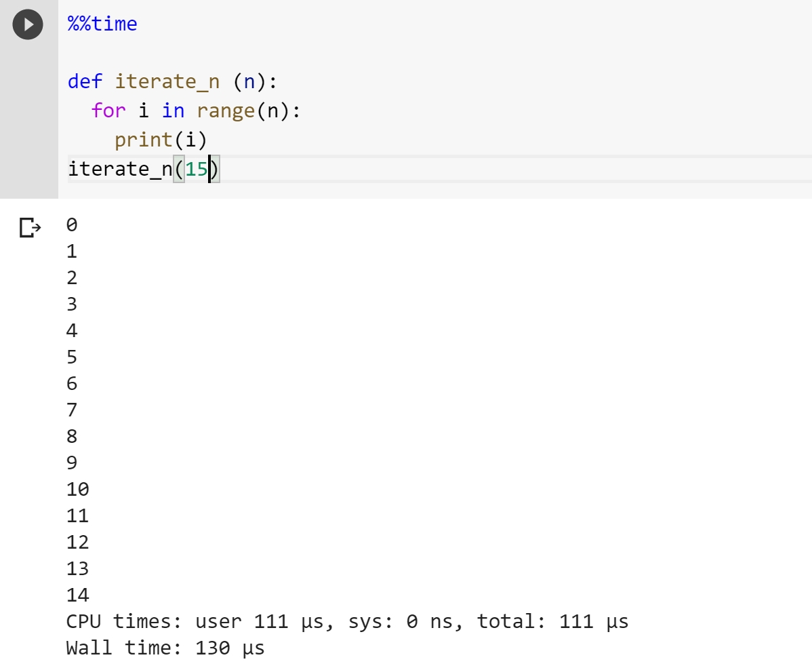The width and height of the screenshot is (812, 666).
Task: Run the code cell
Action: tap(28, 25)
